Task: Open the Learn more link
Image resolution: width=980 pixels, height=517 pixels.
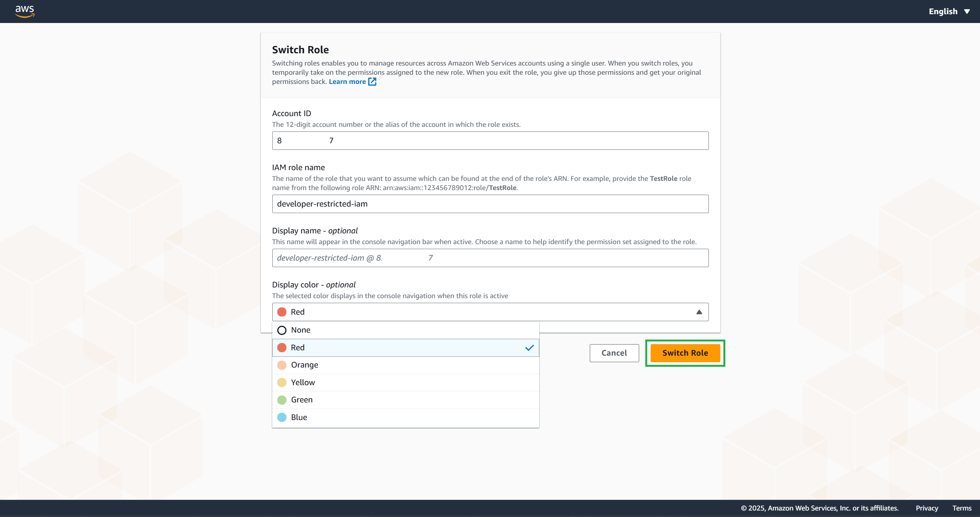Action: (347, 82)
